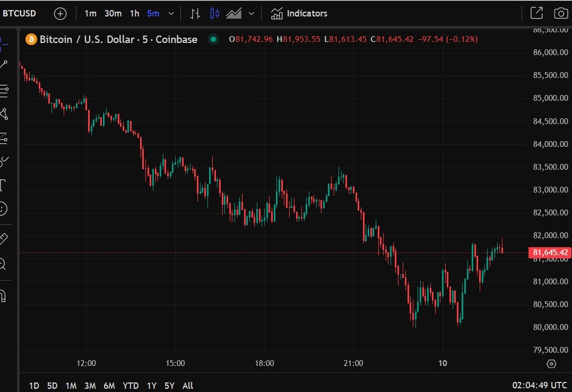Screen dimensions: 572x392
Task: Expand the chart style dropdown arrow
Action: click(x=252, y=13)
